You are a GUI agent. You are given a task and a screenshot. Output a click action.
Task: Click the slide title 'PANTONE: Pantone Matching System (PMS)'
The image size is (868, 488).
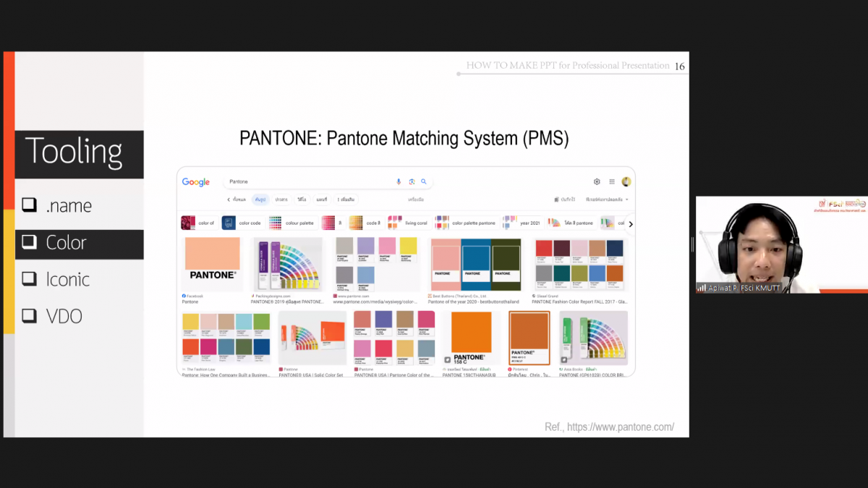pyautogui.click(x=404, y=138)
